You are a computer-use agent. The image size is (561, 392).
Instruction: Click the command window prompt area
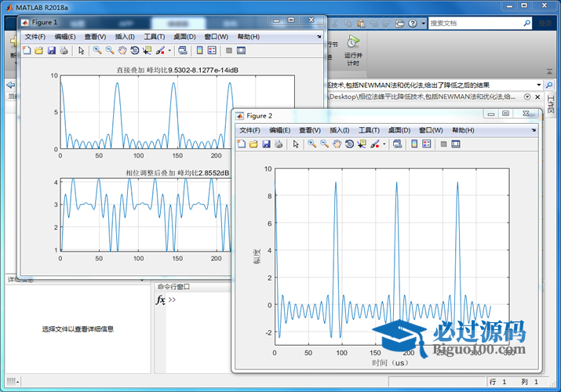[x=172, y=299]
